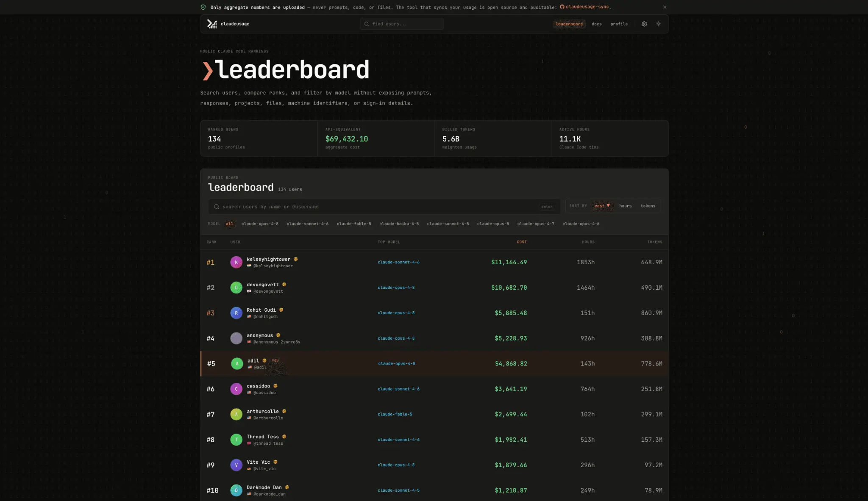
Task: Open kelseyhightower's avatar
Action: [x=236, y=262]
